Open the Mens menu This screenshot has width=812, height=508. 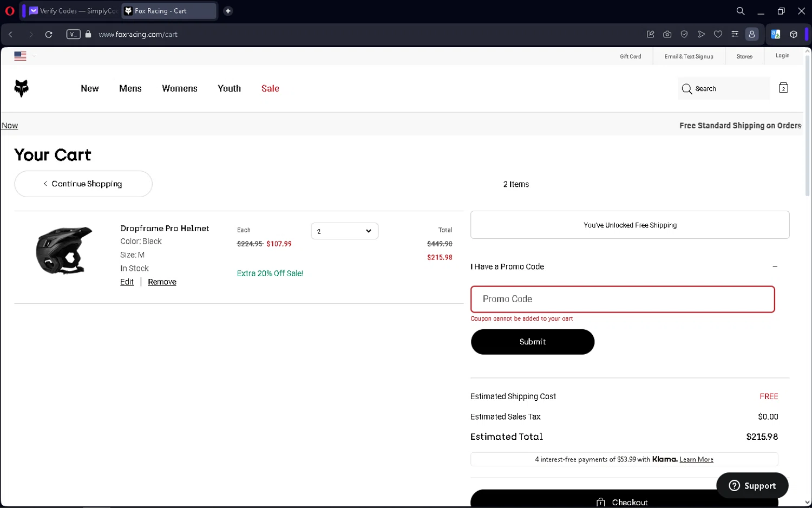[130, 88]
